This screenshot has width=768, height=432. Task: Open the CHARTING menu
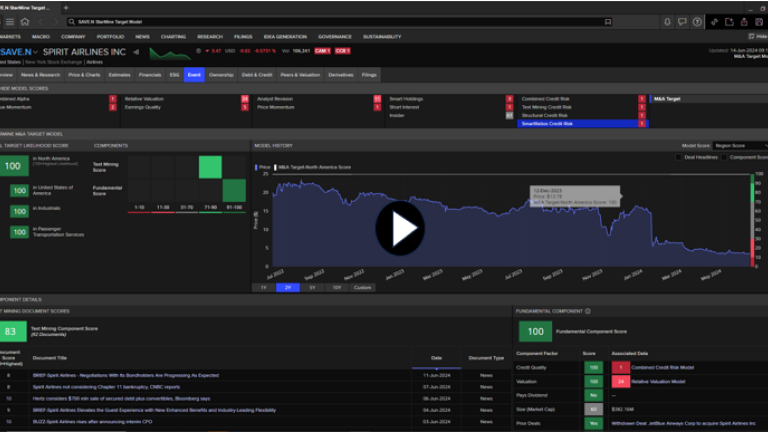coord(172,36)
